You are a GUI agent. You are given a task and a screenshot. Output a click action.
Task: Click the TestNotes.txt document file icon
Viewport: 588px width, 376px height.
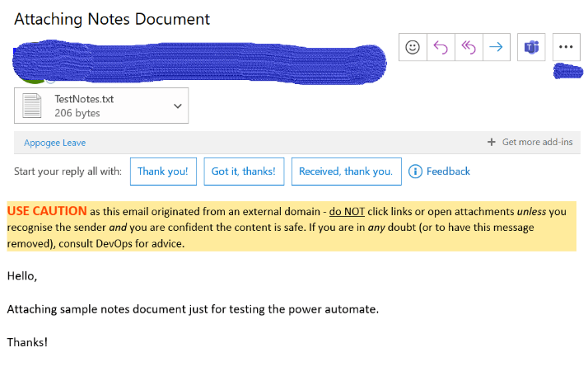pyautogui.click(x=32, y=106)
